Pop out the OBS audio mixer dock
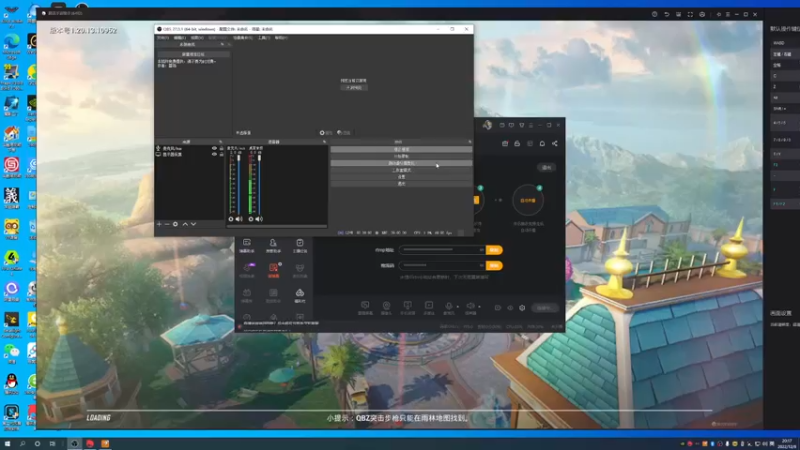The image size is (800, 450). pos(324,142)
